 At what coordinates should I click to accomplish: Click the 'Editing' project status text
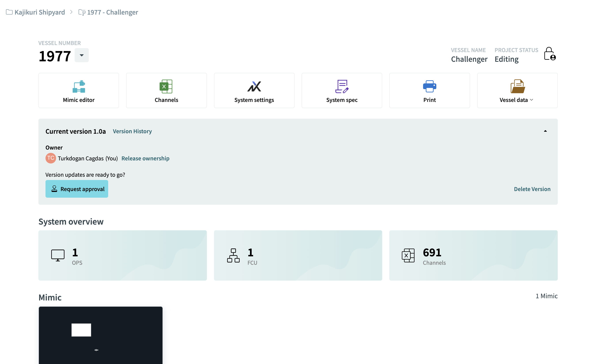tap(506, 59)
